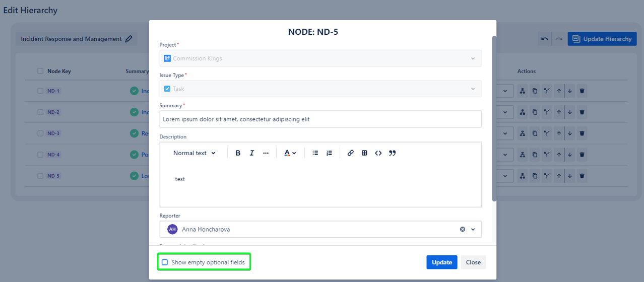
Task: Check the Node Key select-all checkbox
Action: click(40, 71)
